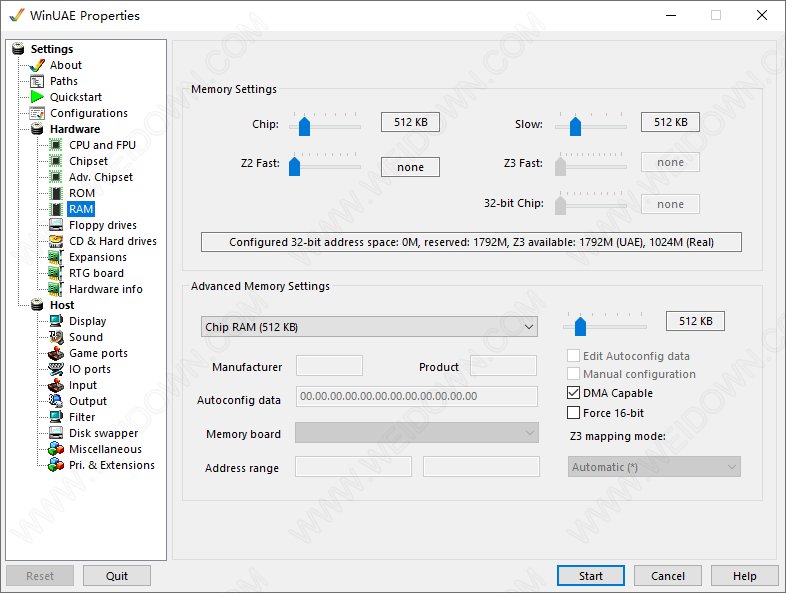Toggle the Manual configuration checkbox
Viewport: 786px width, 593px height.
[x=573, y=374]
